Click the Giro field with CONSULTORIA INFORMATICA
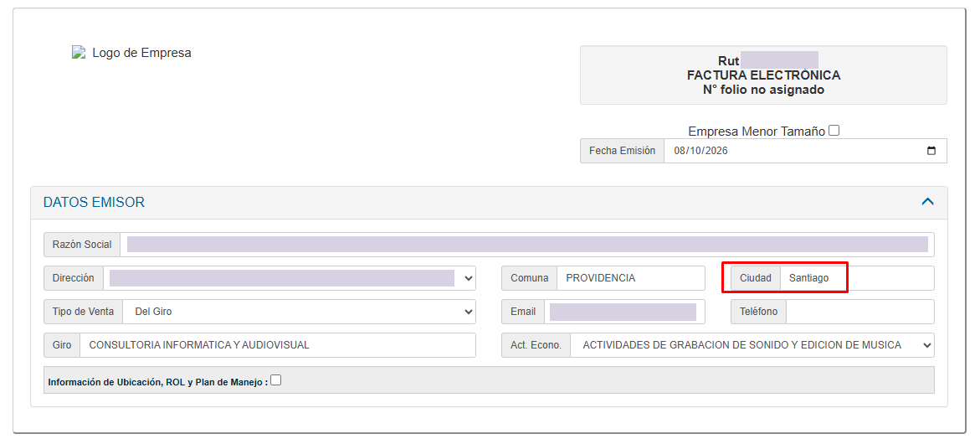Image resolution: width=980 pixels, height=439 pixels. point(278,345)
